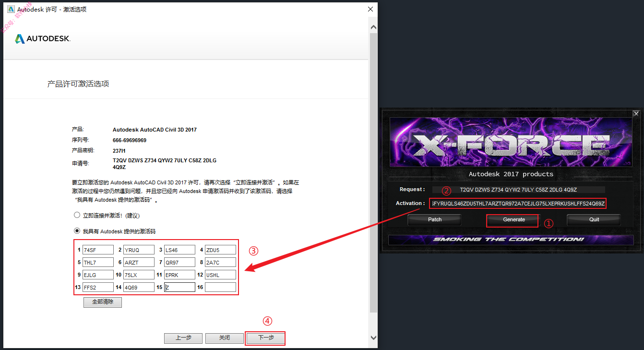Click the X-FORCE banner image
Image resolution: width=644 pixels, height=350 pixels.
pyautogui.click(x=511, y=143)
